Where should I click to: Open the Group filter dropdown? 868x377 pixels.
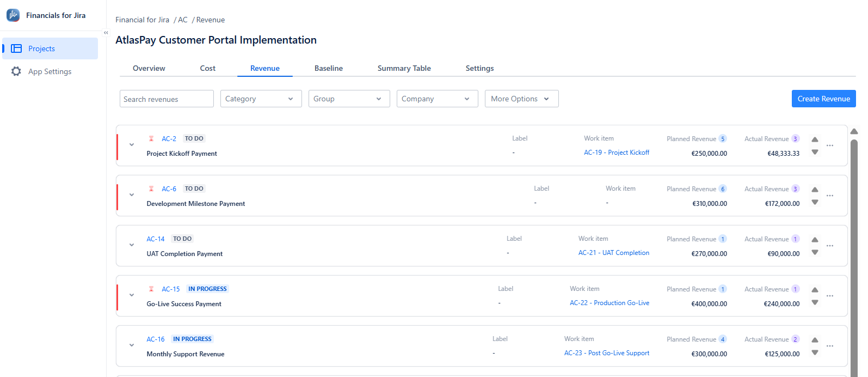point(349,99)
